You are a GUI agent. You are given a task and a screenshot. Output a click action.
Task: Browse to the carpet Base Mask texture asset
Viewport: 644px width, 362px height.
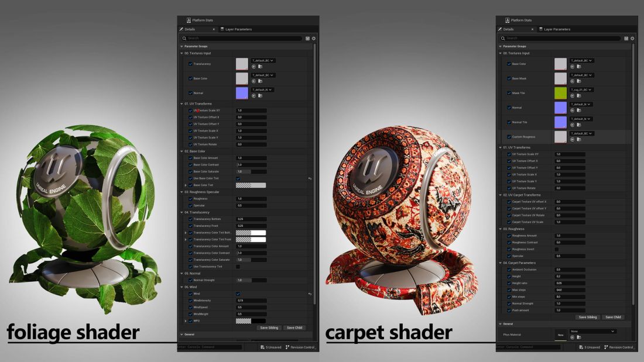pos(578,81)
